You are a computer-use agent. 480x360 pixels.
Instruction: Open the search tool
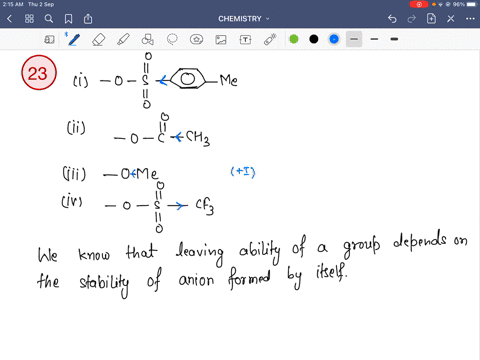tap(49, 19)
